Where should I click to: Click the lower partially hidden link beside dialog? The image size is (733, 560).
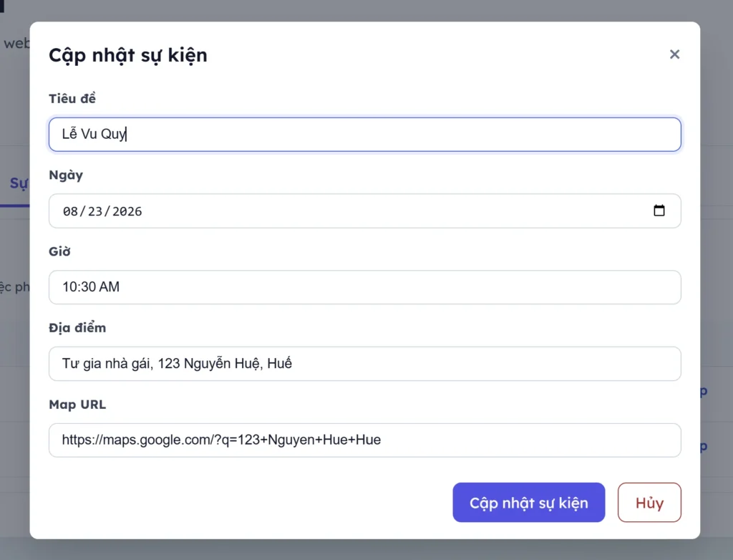coord(704,446)
